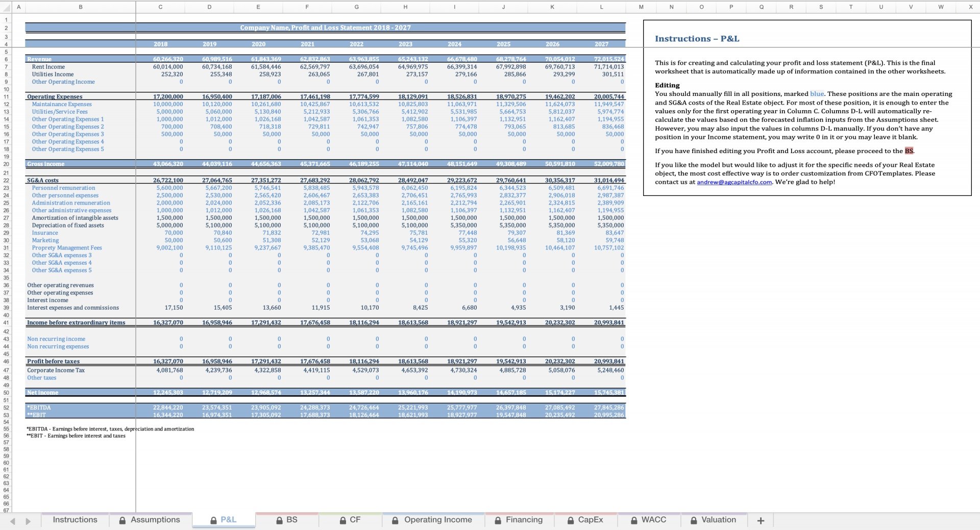Click the previous sheet navigation arrow
The width and height of the screenshot is (980, 530).
click(13, 521)
